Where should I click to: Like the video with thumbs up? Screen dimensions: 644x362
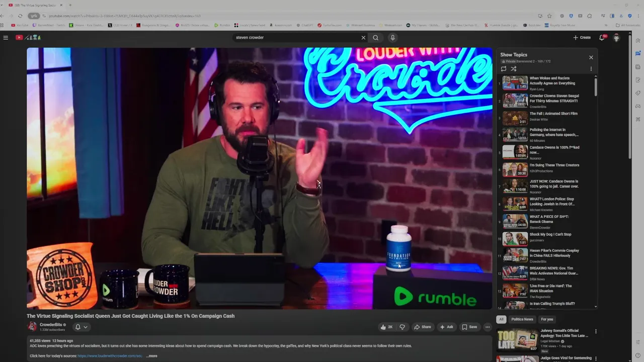[x=386, y=327]
